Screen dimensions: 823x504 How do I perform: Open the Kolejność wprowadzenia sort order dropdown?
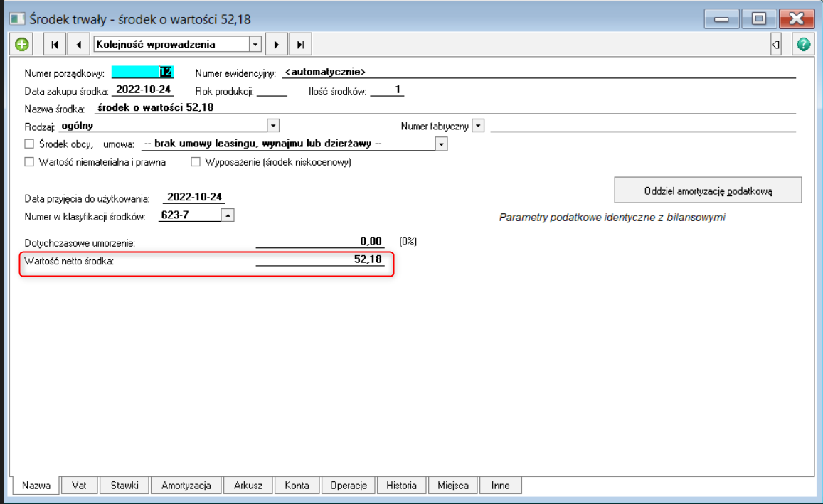click(255, 45)
